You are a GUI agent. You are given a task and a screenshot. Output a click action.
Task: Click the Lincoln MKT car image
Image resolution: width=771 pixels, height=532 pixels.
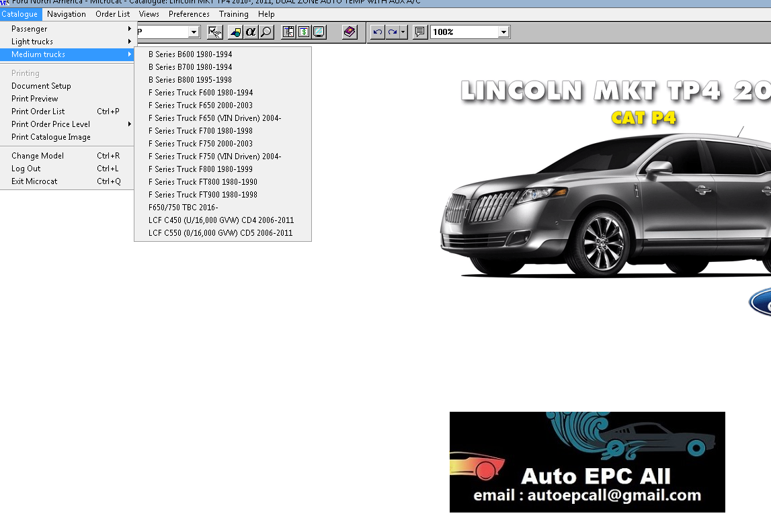point(605,204)
